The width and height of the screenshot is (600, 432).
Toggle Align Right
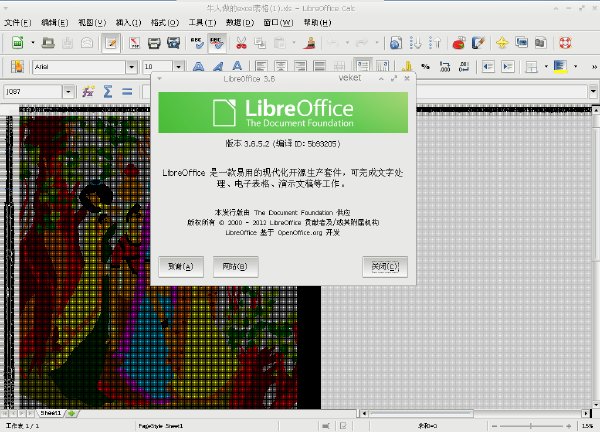300,67
